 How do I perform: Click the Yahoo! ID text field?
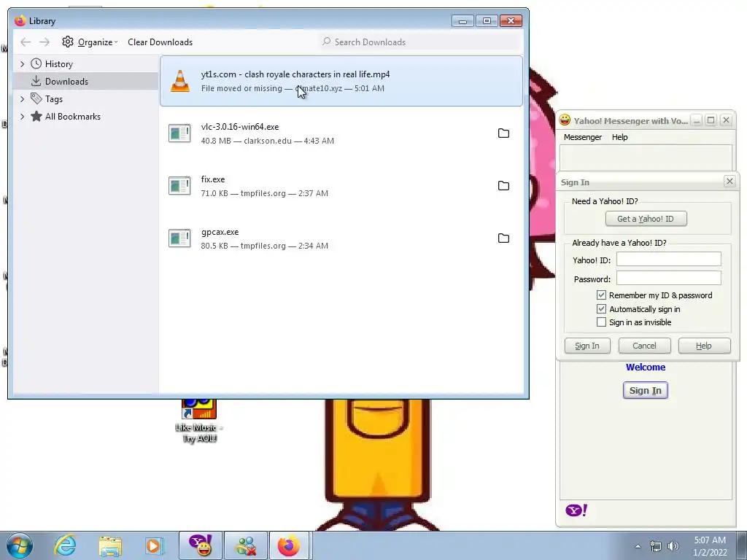pos(668,259)
